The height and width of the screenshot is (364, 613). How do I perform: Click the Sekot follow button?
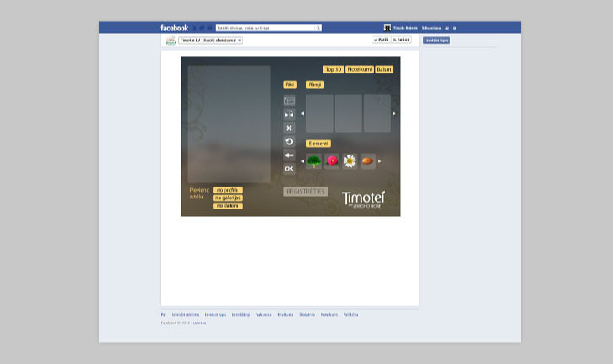click(x=401, y=40)
